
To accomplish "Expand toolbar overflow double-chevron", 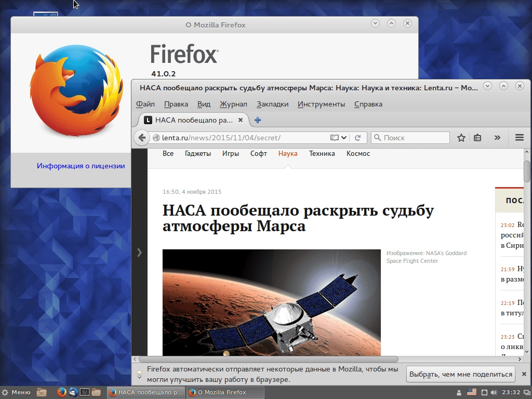I will pyautogui.click(x=497, y=137).
